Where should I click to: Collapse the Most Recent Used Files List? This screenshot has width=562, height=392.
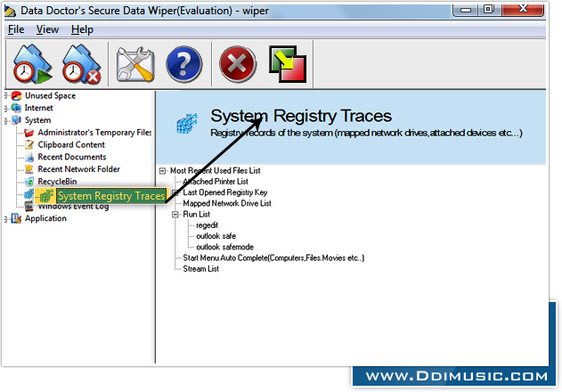(162, 171)
